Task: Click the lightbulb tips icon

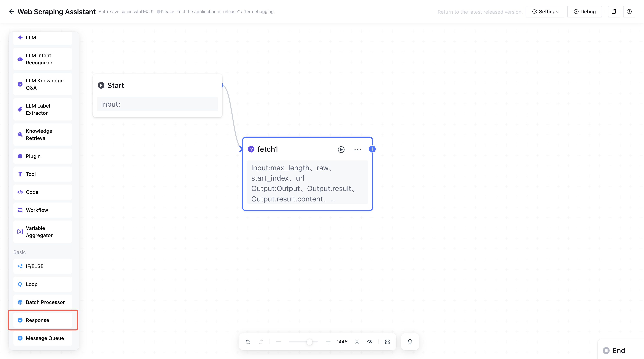Action: [410, 342]
